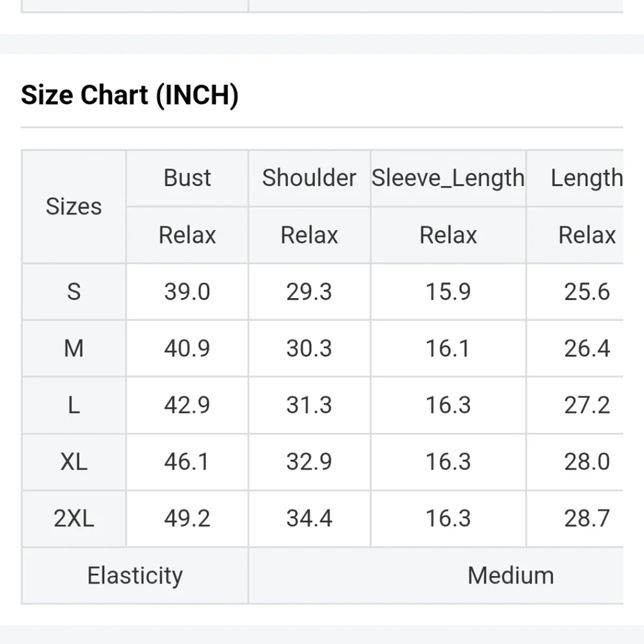Click bust value 46.1 for XL
This screenshot has width=644, height=644.
click(x=187, y=462)
